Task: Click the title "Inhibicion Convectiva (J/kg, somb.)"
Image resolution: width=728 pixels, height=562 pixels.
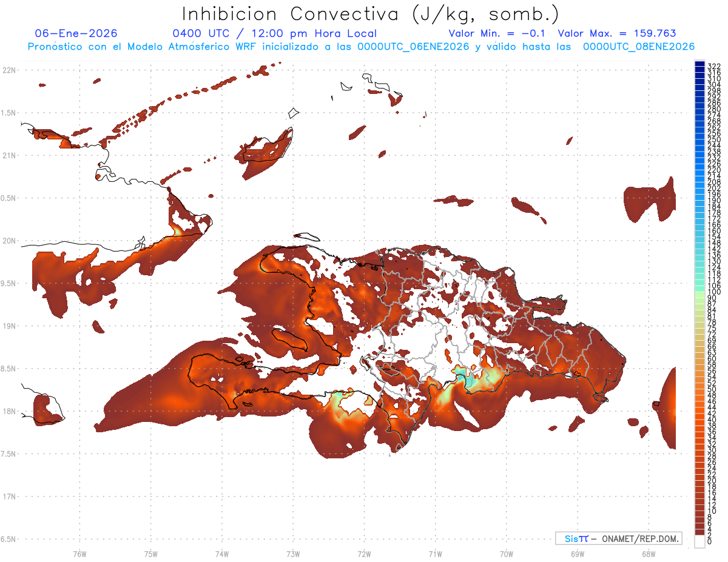Action: pyautogui.click(x=371, y=14)
